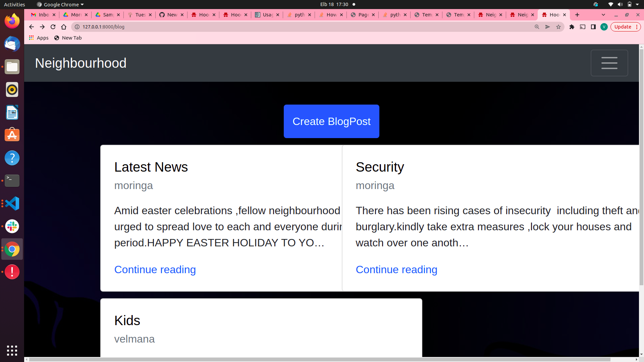Open the Terminal from the dock
The width and height of the screenshot is (644, 362).
coord(12,181)
